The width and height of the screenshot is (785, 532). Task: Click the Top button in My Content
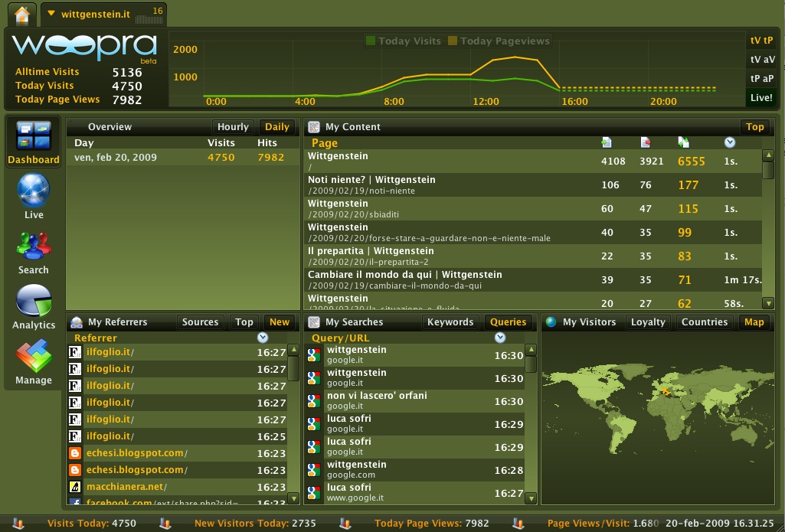click(x=754, y=127)
